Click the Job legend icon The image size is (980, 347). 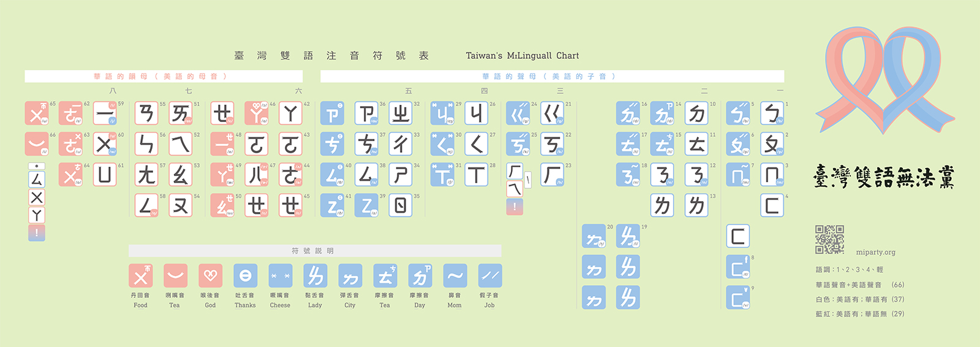489,276
